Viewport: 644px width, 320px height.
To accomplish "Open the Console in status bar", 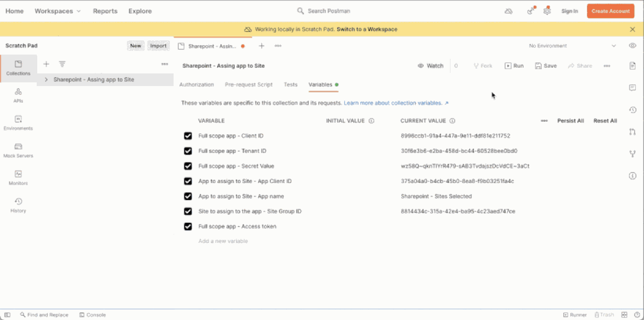I will [x=93, y=315].
